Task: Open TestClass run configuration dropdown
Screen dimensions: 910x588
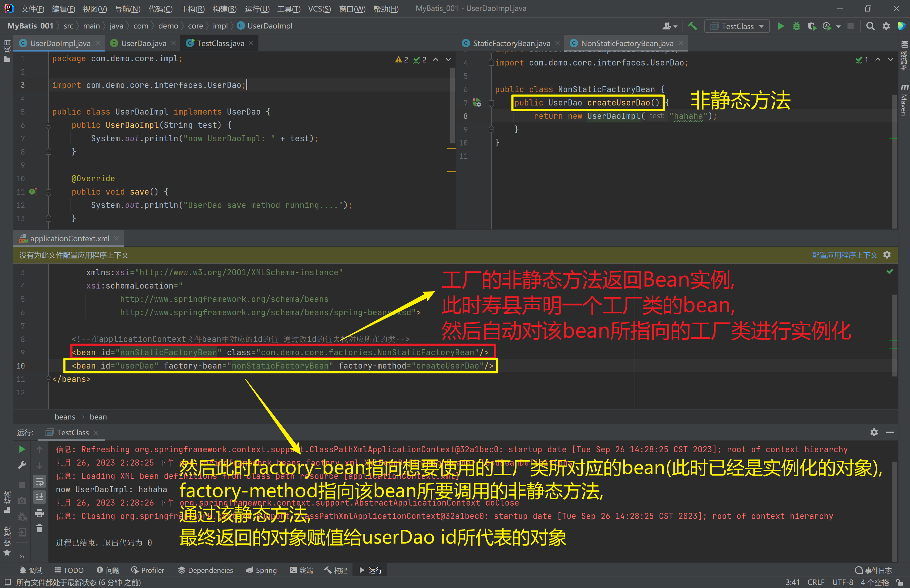Action: pos(737,26)
